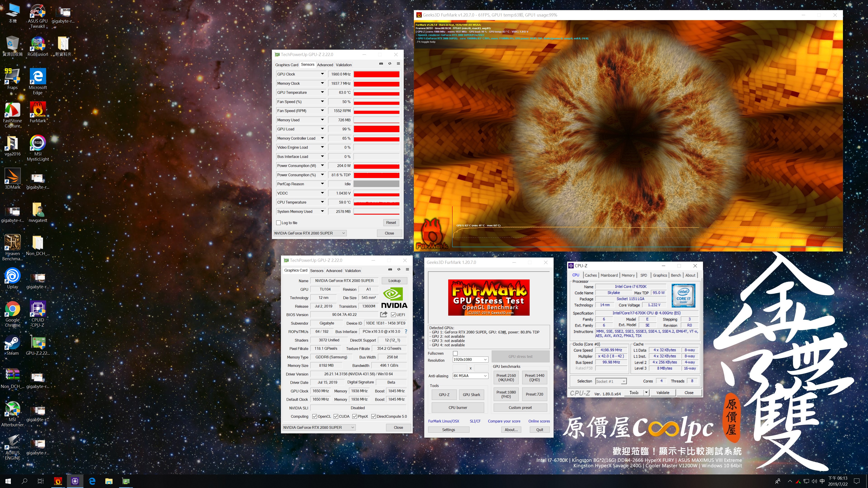Click the BIOS share/export icon in GPU-Z
The height and width of the screenshot is (488, 868).
[383, 314]
